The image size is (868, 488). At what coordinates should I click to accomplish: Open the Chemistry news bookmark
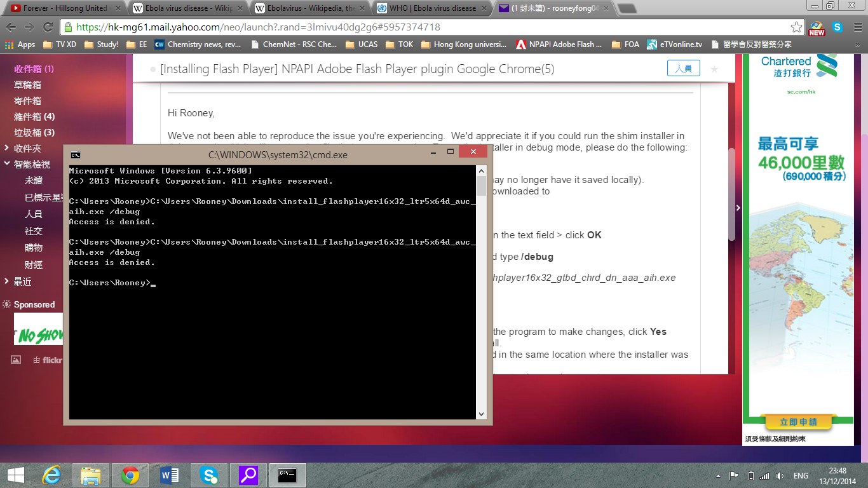[198, 44]
